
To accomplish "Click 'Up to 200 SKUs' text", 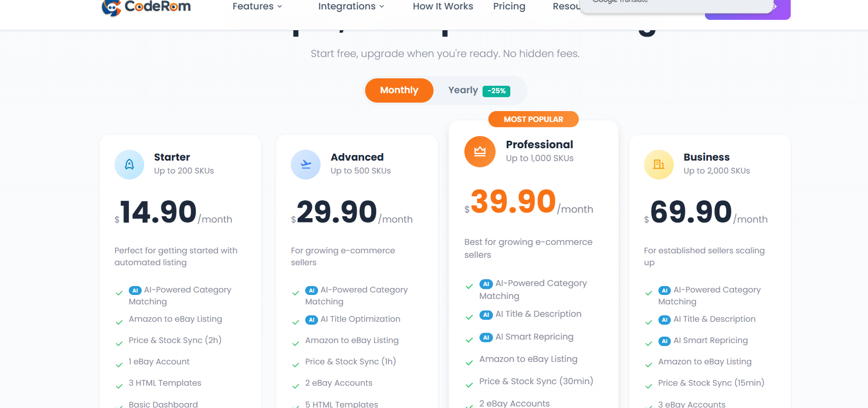I will click(184, 171).
